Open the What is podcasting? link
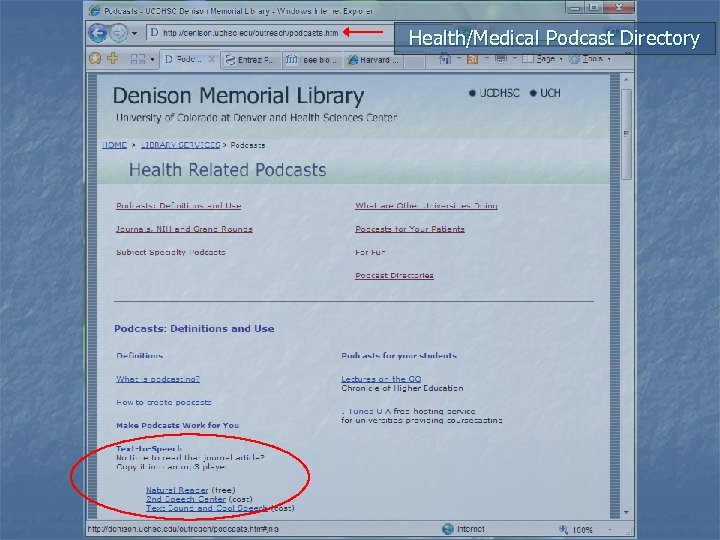 click(x=158, y=379)
